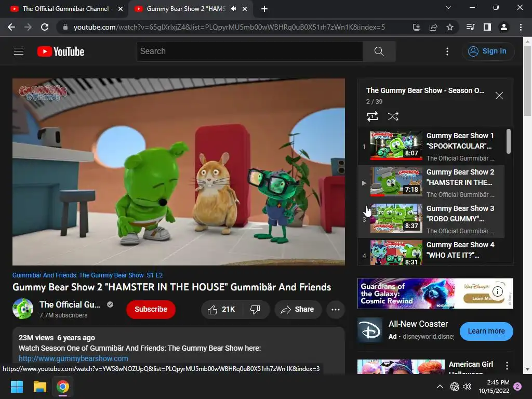Open Gummibär And Friends S1 E2 link
The width and height of the screenshot is (532, 399).
point(87,275)
